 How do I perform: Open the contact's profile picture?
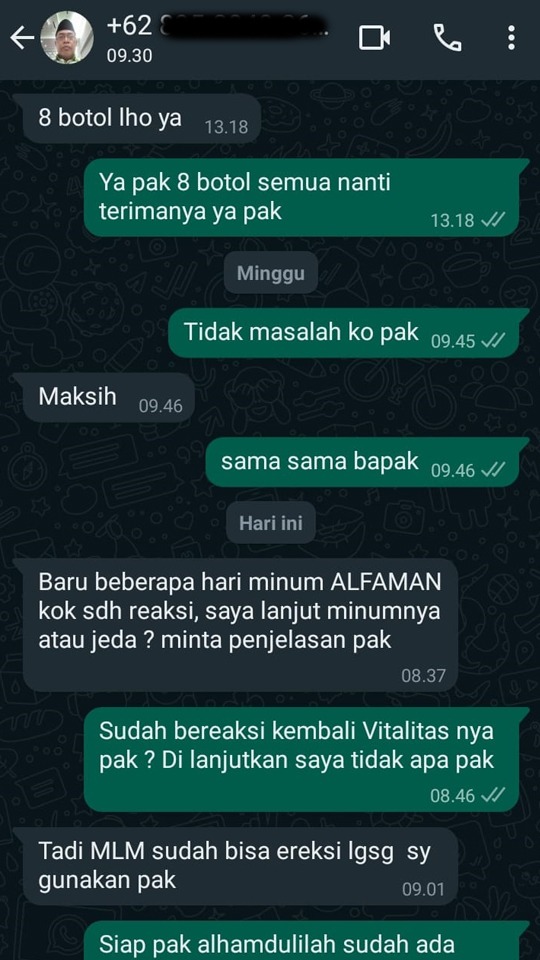pos(67,38)
